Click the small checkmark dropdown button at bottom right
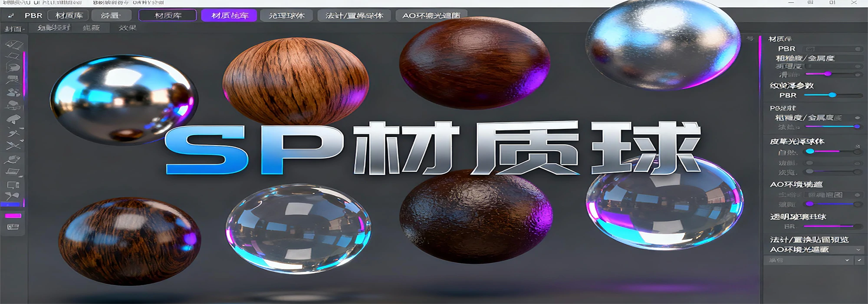This screenshot has height=304, width=868. click(859, 260)
